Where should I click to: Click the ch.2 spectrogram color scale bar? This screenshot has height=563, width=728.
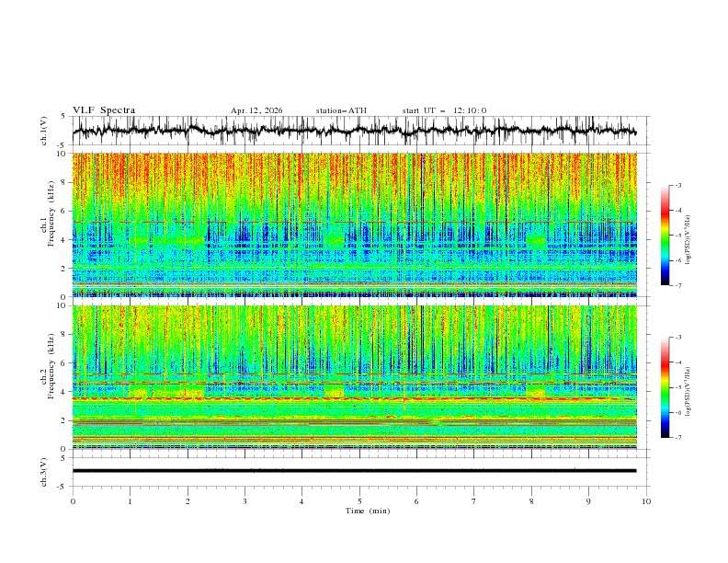click(665, 387)
